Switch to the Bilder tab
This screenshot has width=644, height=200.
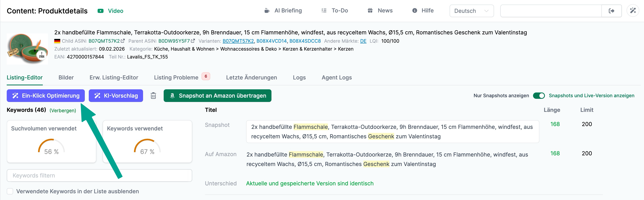point(66,77)
